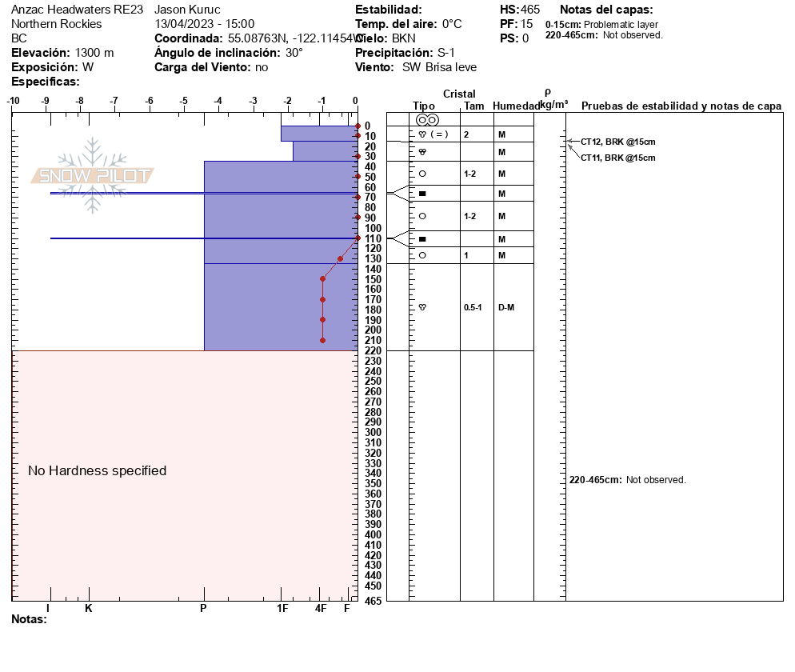Screen dimensions: 795x672
Task: Select the round grain circle in the 115-135cm layer
Action: [x=423, y=255]
